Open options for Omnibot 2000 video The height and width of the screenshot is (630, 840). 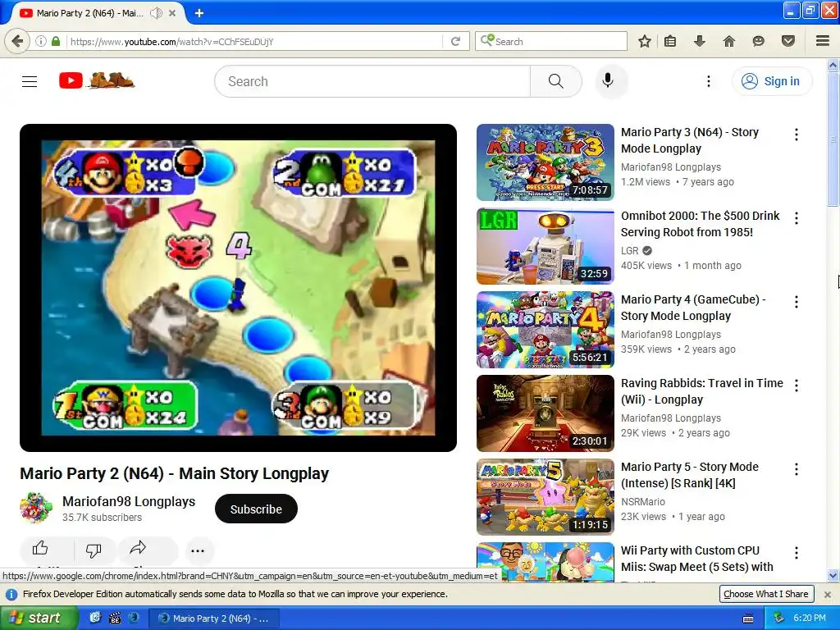click(797, 218)
